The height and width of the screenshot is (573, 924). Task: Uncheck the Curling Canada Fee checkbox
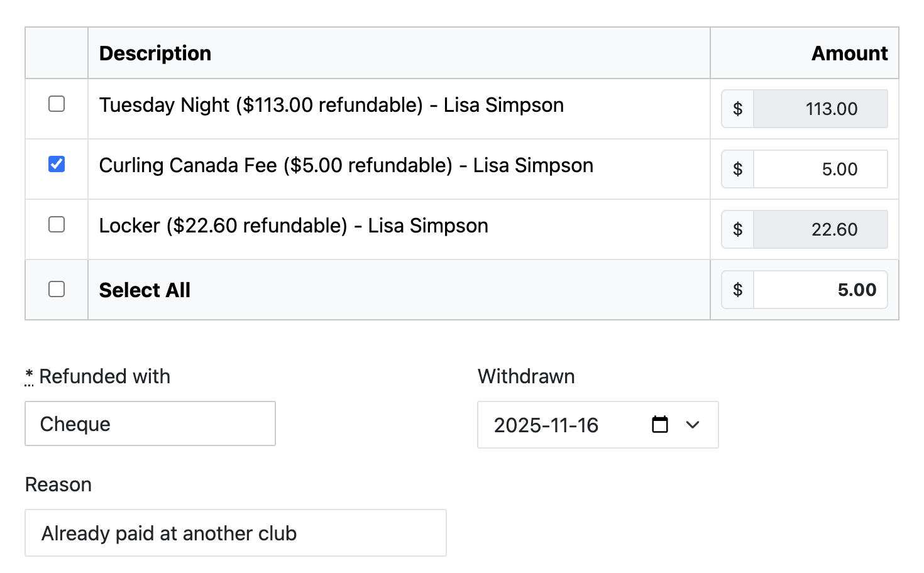click(56, 164)
